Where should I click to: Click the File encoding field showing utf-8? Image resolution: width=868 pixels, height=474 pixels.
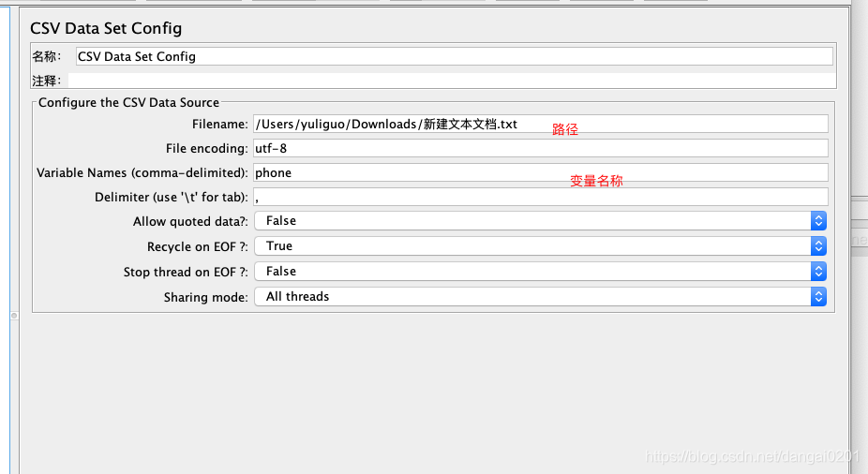click(540, 148)
